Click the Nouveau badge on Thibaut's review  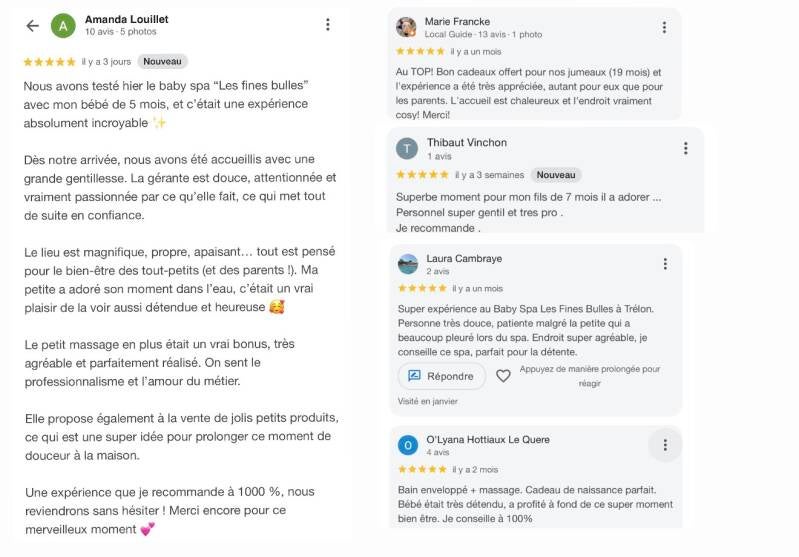point(556,175)
